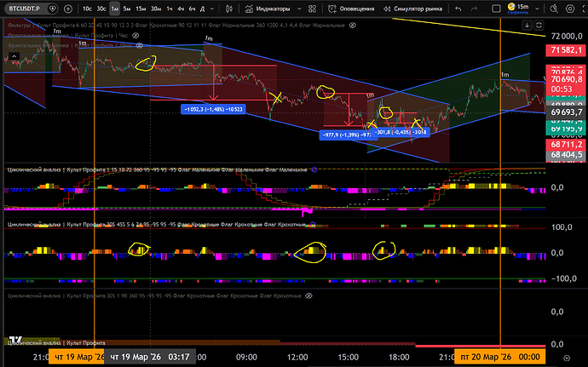The height and width of the screenshot is (367, 588).
Task: Select the 1ч timeframe
Action: click(168, 8)
